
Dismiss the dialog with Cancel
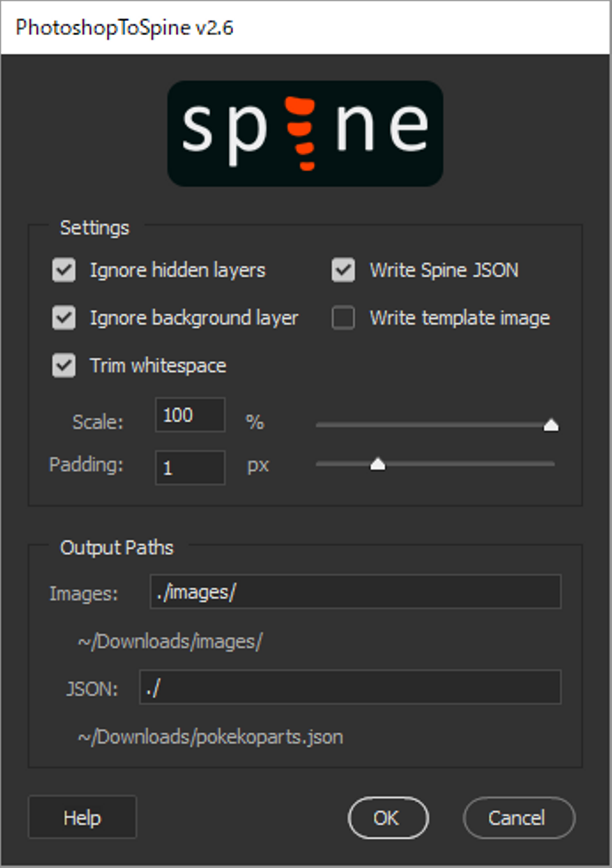pos(519,818)
